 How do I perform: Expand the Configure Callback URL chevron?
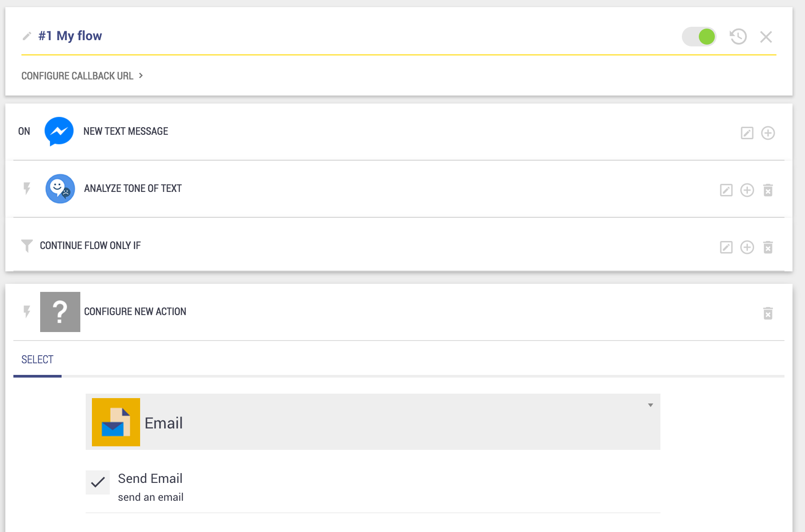pos(141,76)
